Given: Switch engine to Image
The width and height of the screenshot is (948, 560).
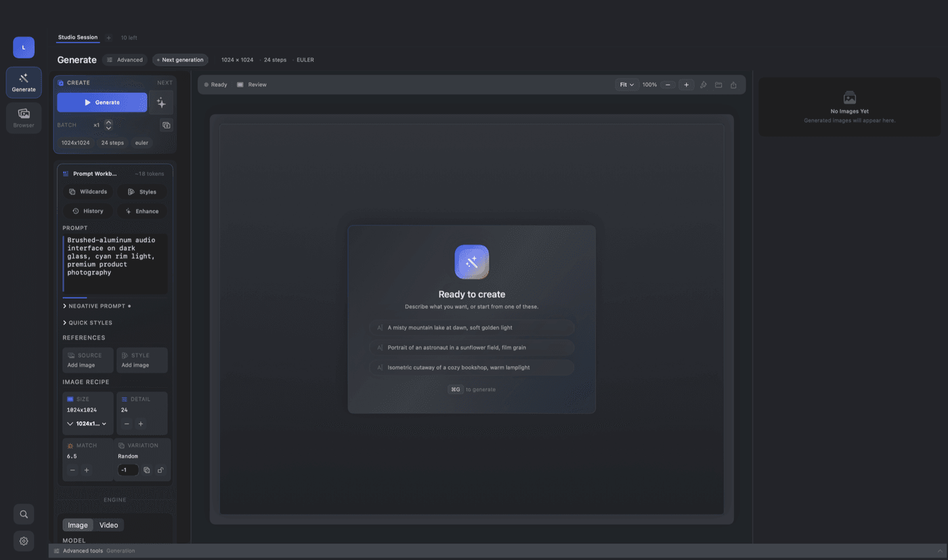Looking at the screenshot, I should tap(78, 525).
